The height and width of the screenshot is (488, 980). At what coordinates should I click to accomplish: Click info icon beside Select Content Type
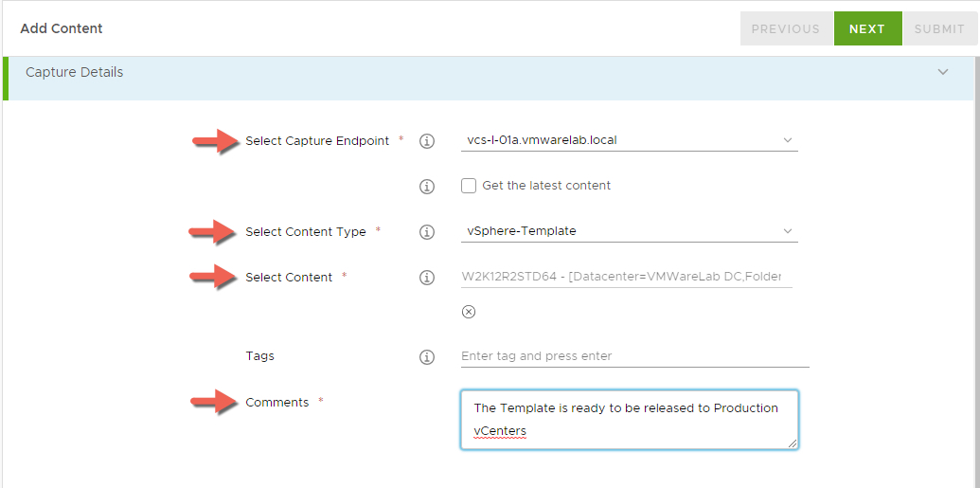(427, 232)
